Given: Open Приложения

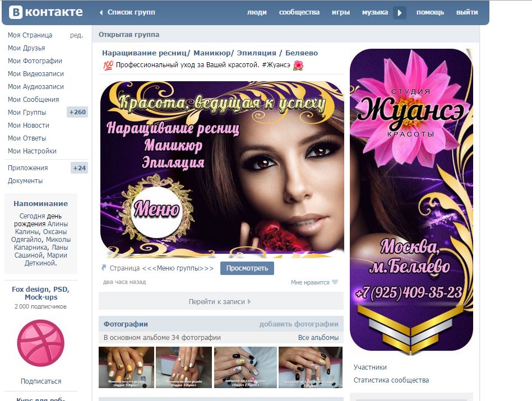Looking at the screenshot, I should 28,168.
